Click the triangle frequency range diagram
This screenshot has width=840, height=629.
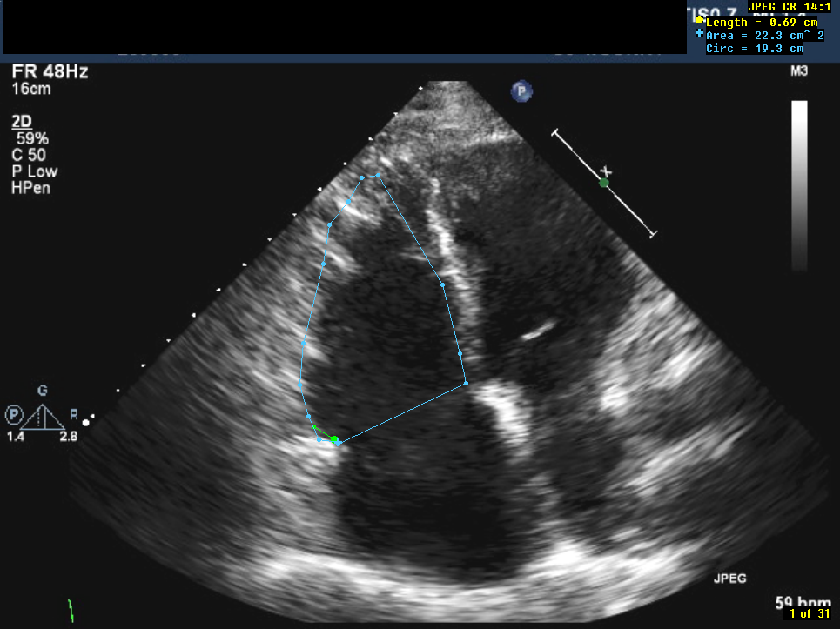point(43,417)
